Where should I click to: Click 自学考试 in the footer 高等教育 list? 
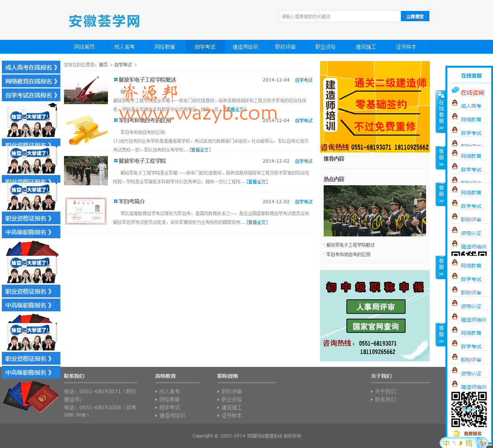tap(169, 407)
